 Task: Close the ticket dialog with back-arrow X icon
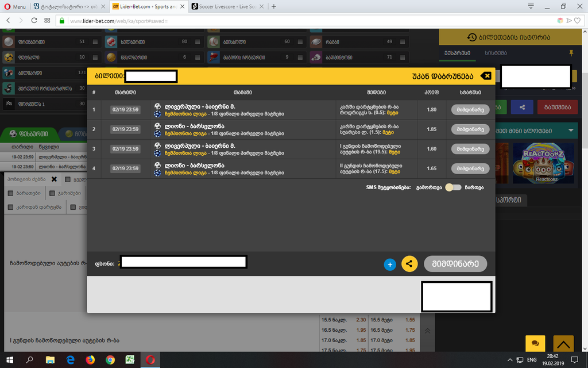(486, 76)
